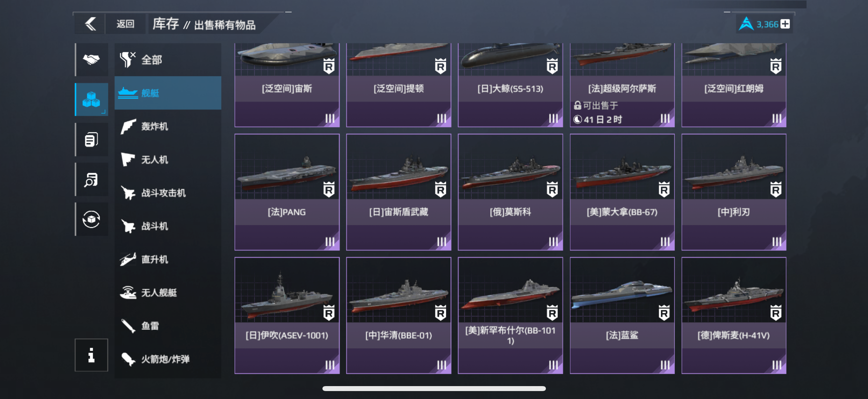
Task: Click the box exchange sidebar icon
Action: click(91, 219)
